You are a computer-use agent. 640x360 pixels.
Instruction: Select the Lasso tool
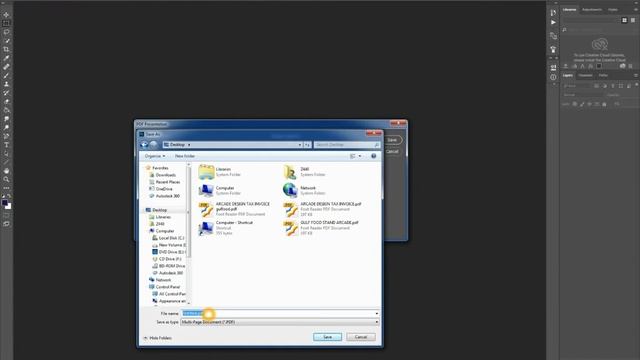6,32
